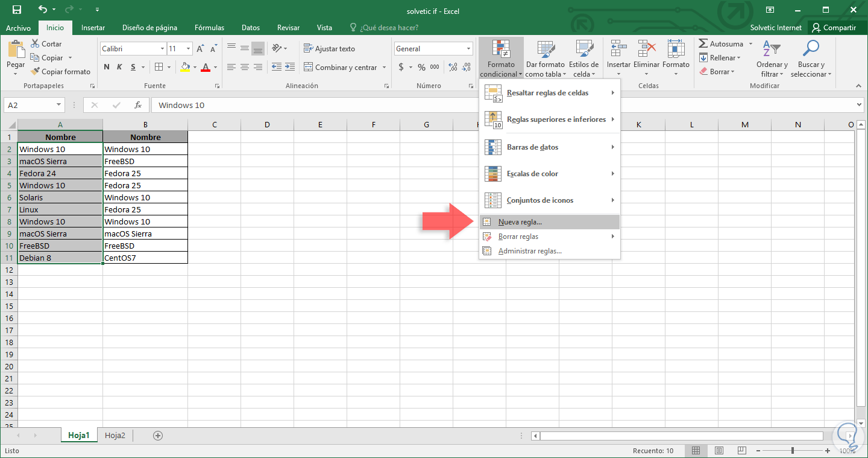
Task: Switch to the Fórmulas tab
Action: [x=209, y=28]
